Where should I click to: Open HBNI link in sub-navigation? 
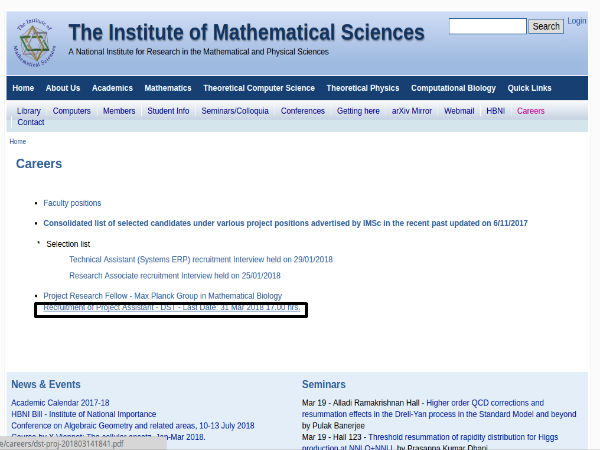pos(496,111)
